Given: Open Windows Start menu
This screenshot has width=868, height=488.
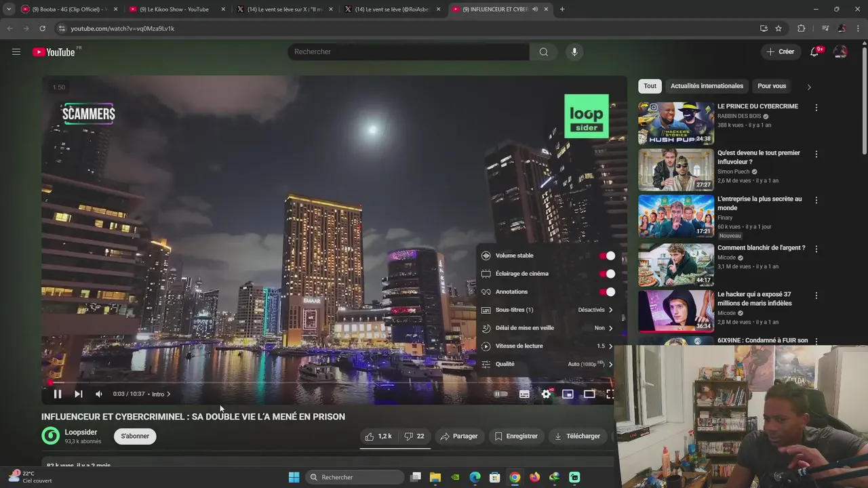Looking at the screenshot, I should click(294, 477).
